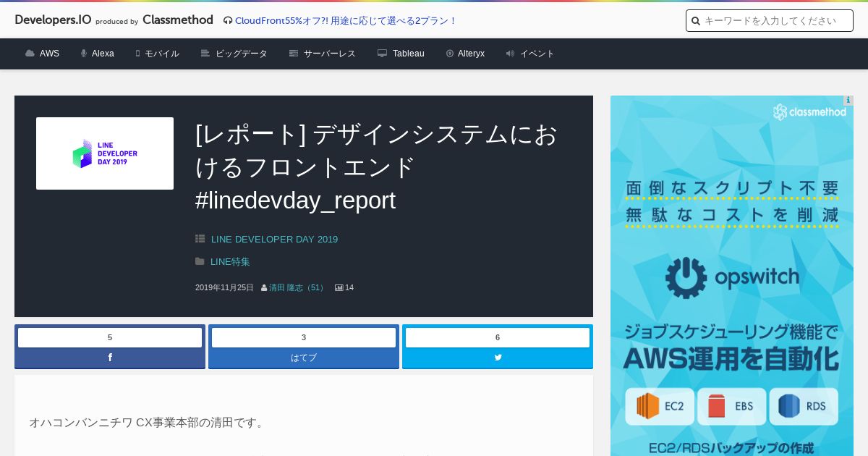868x456 pixels.
Task: Tweet the article via Twitter bird icon
Action: [x=498, y=358]
